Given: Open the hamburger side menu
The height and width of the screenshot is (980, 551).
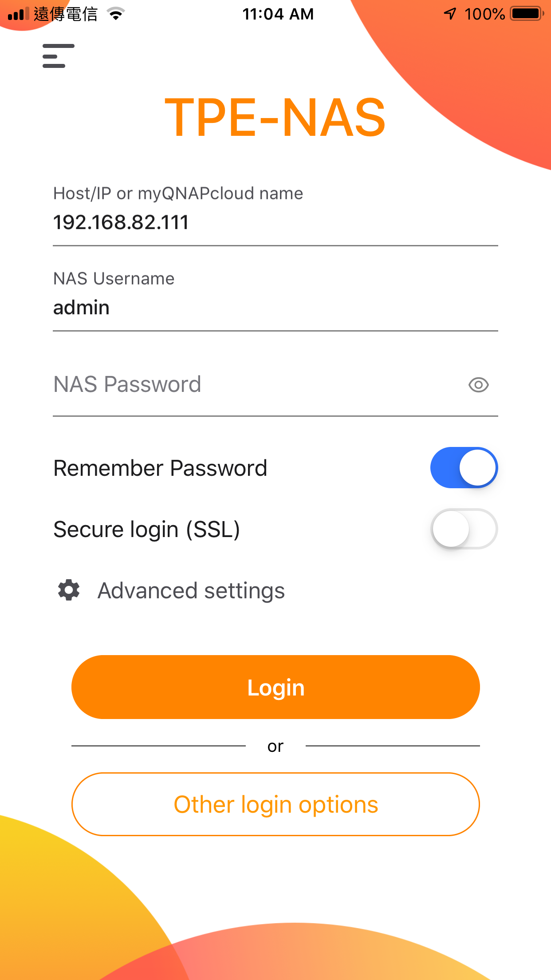Looking at the screenshot, I should point(58,57).
